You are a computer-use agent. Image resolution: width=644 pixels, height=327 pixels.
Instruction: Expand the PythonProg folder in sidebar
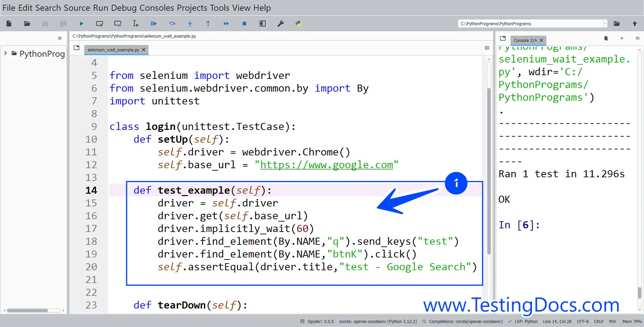(5, 53)
